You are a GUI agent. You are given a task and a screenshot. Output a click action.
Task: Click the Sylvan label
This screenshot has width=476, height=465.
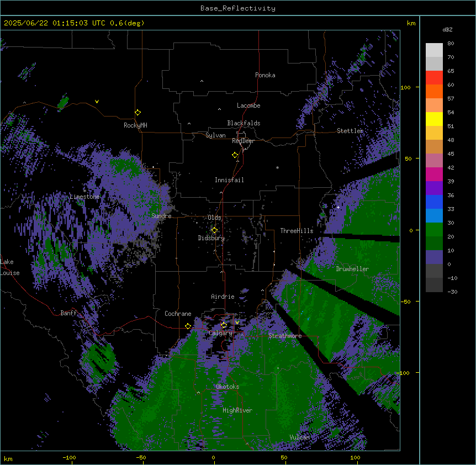pyautogui.click(x=215, y=135)
